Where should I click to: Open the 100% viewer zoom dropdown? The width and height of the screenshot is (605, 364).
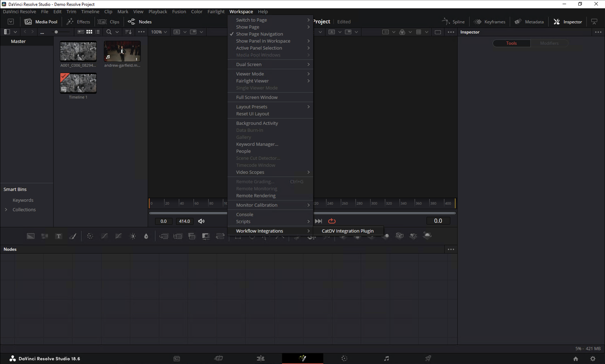point(159,32)
